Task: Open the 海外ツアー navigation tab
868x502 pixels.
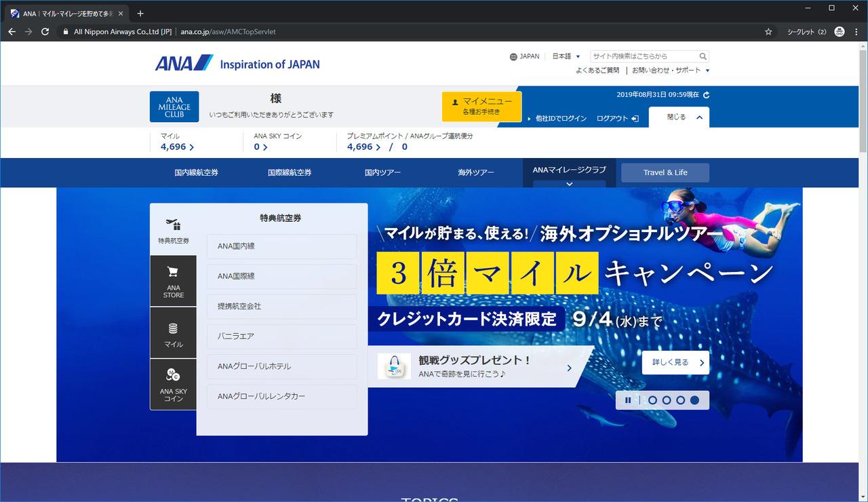Action: [x=476, y=172]
